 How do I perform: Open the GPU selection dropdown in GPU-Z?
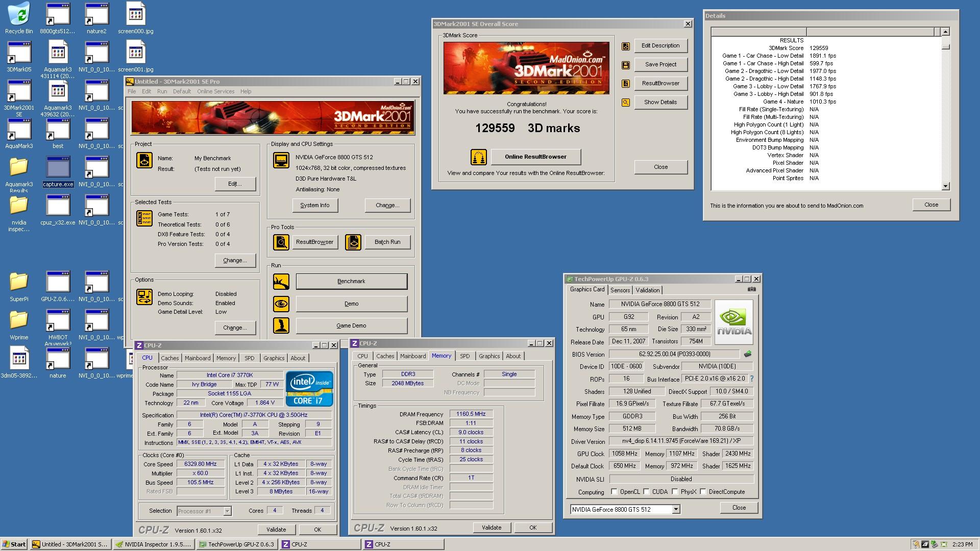click(x=676, y=509)
